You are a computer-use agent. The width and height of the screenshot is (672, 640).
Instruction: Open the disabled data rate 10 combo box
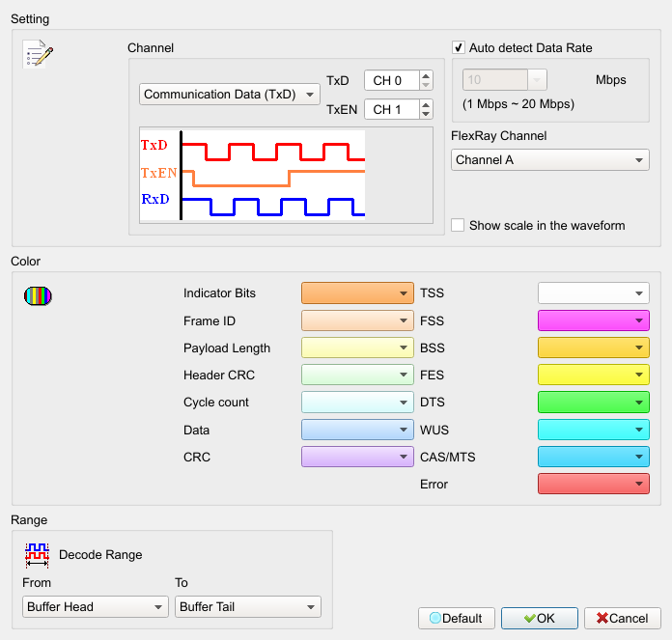coord(504,80)
